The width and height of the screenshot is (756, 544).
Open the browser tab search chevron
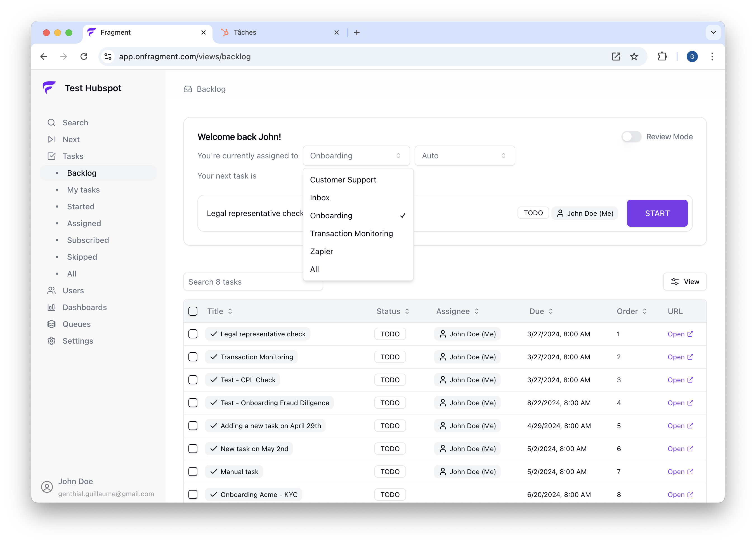(x=713, y=32)
